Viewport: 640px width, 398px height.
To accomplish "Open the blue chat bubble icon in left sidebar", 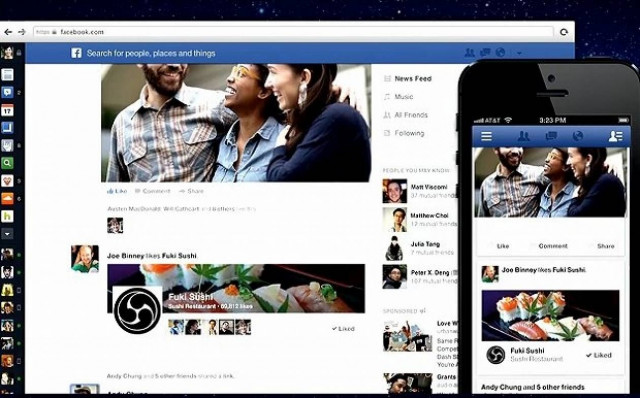I will pos(7,92).
